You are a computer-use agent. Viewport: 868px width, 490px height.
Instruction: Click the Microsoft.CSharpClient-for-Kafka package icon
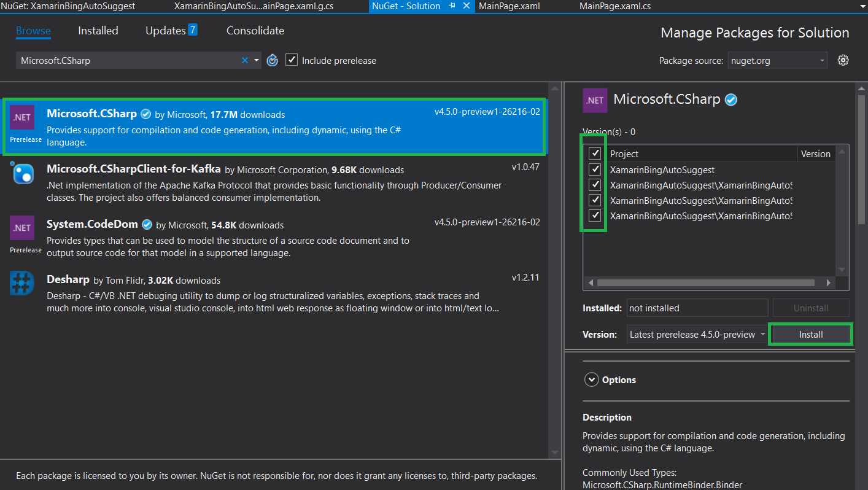(x=22, y=173)
